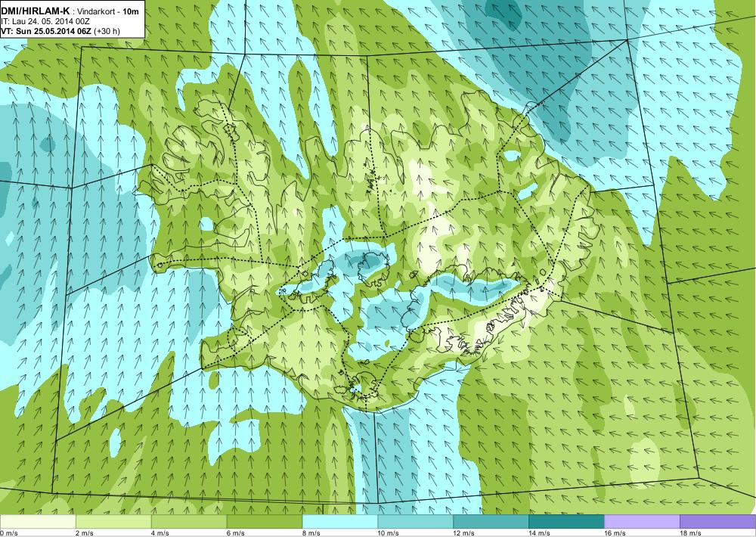The image size is (756, 537).
Task: Select the 8–10 m/s light cyan legend swatch
Action: point(340,522)
